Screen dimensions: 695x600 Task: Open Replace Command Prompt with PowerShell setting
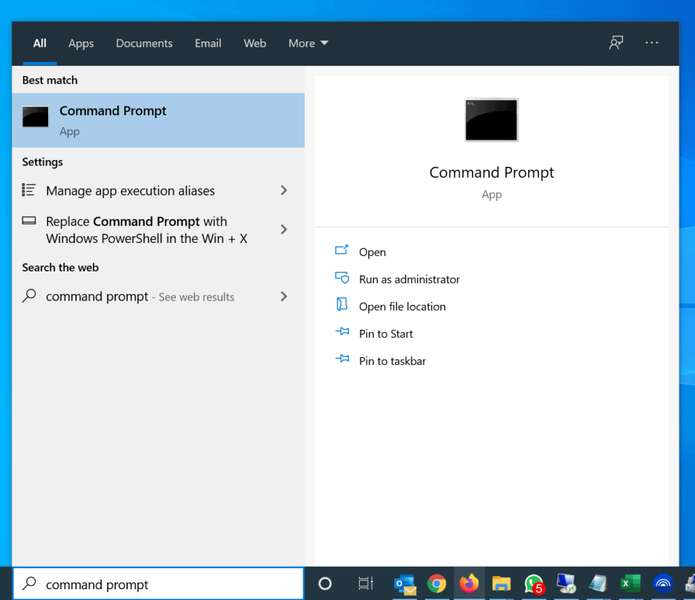(x=158, y=230)
